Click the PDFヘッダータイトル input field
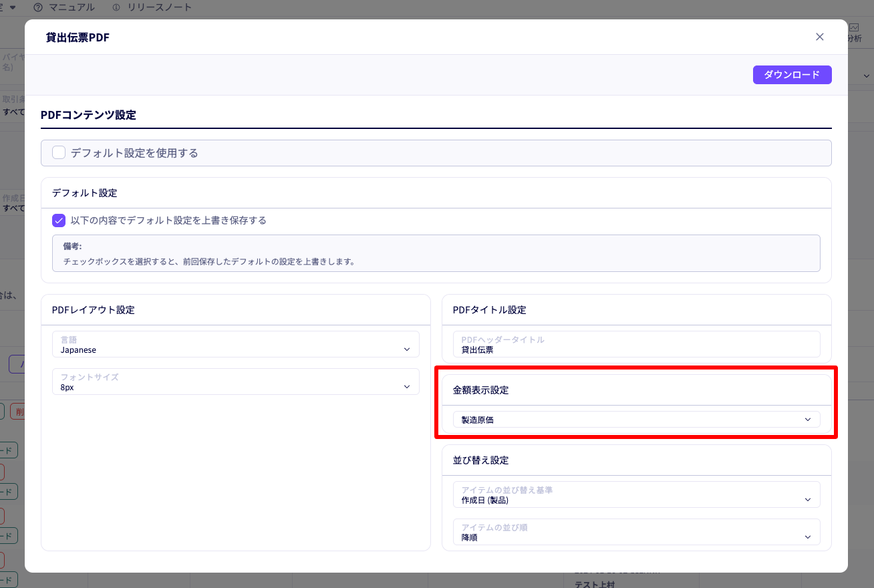874x588 pixels. (x=637, y=344)
